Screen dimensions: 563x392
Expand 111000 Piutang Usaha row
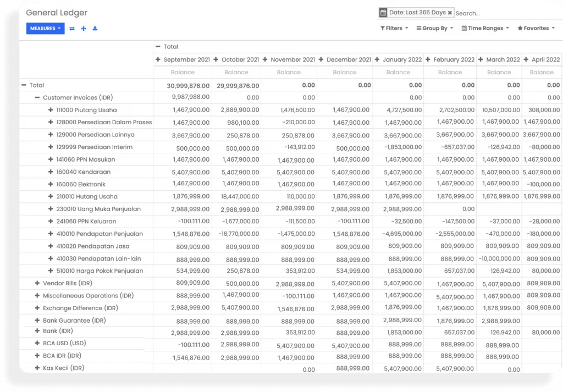point(51,110)
